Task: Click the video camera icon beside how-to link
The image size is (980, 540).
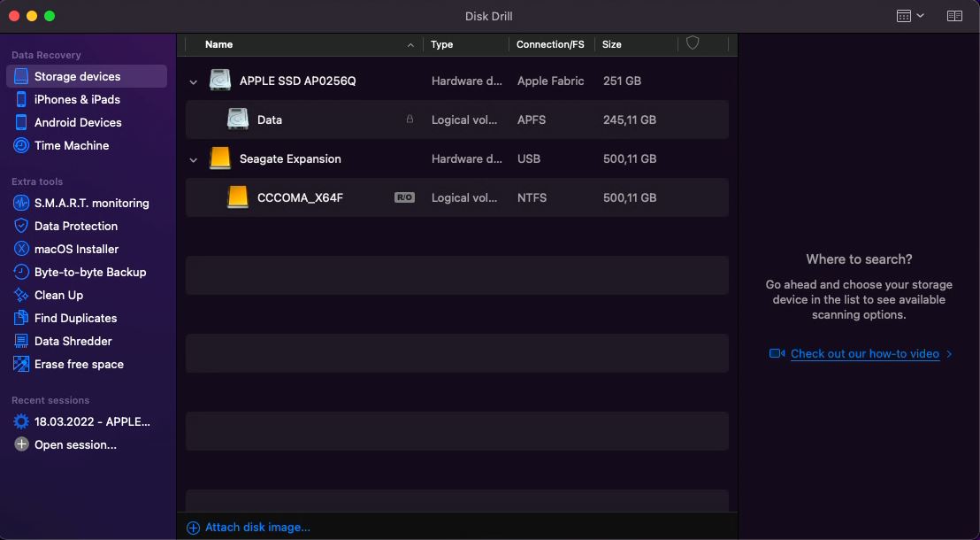Action: (777, 353)
